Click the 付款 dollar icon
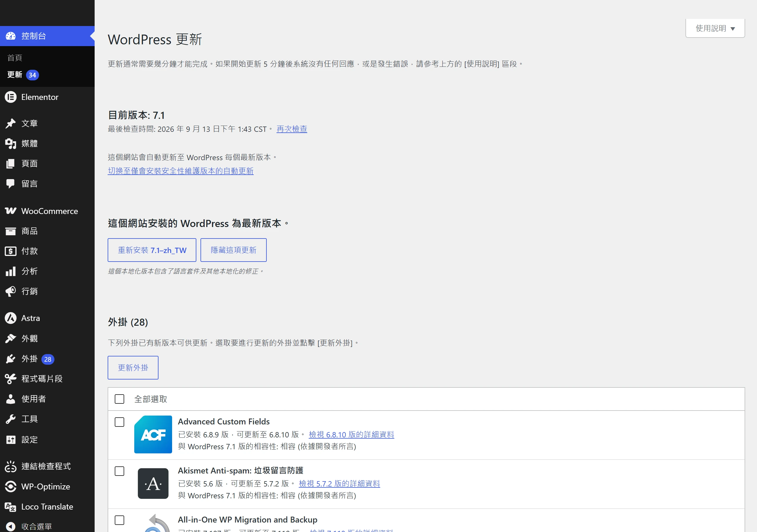This screenshot has width=757, height=532. tap(11, 251)
